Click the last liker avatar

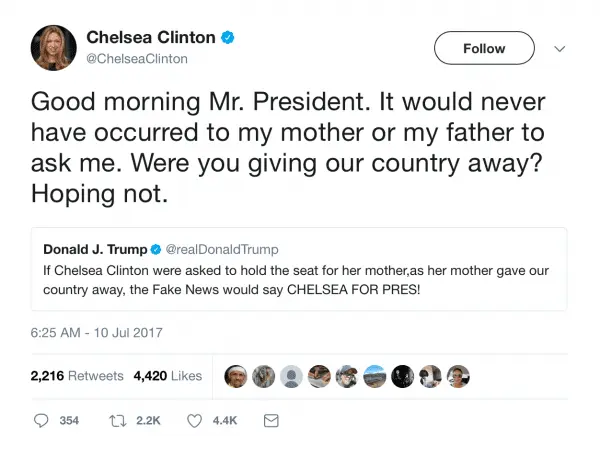(x=457, y=376)
